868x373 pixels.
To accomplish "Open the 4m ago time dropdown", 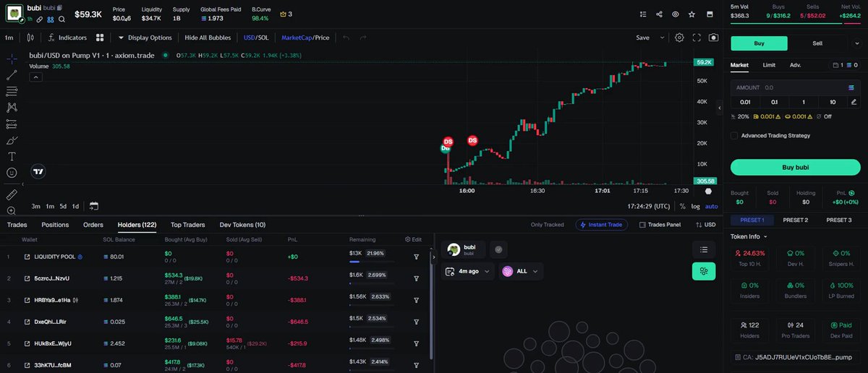I will pos(468,271).
